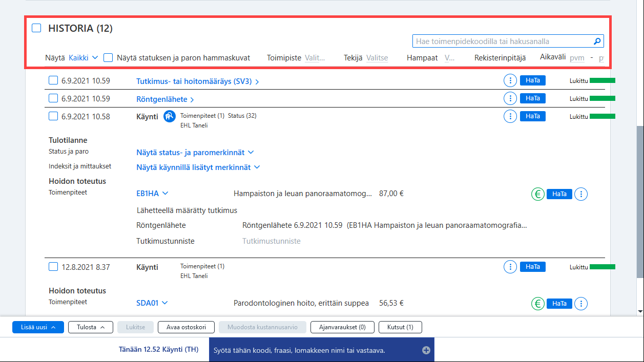Screen dimensions: 644x362
Task: Click the green euro icon on SDA01 row
Action: [x=537, y=304]
